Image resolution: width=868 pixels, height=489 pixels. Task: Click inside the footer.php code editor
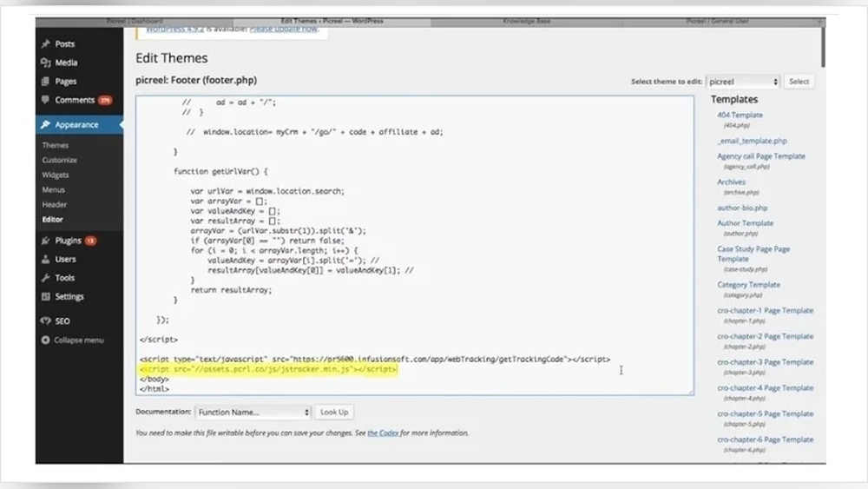(x=415, y=245)
